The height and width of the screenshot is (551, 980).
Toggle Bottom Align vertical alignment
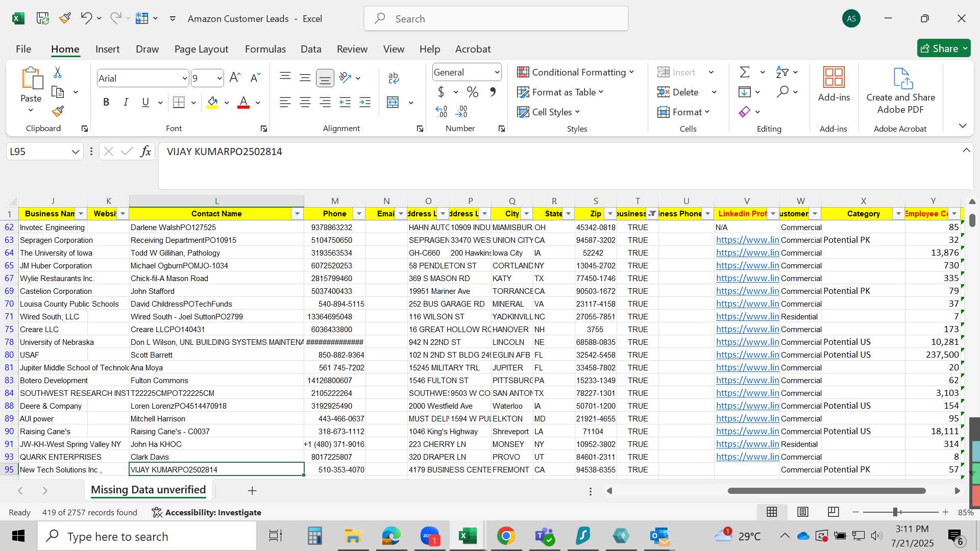click(325, 78)
